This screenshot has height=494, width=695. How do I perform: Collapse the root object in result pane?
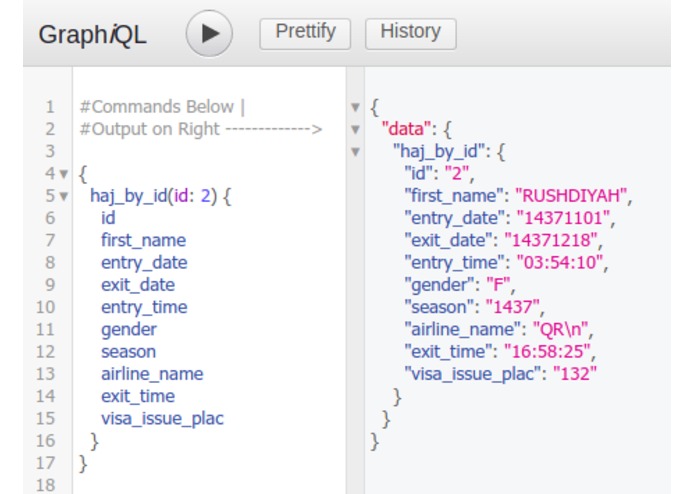[x=355, y=107]
